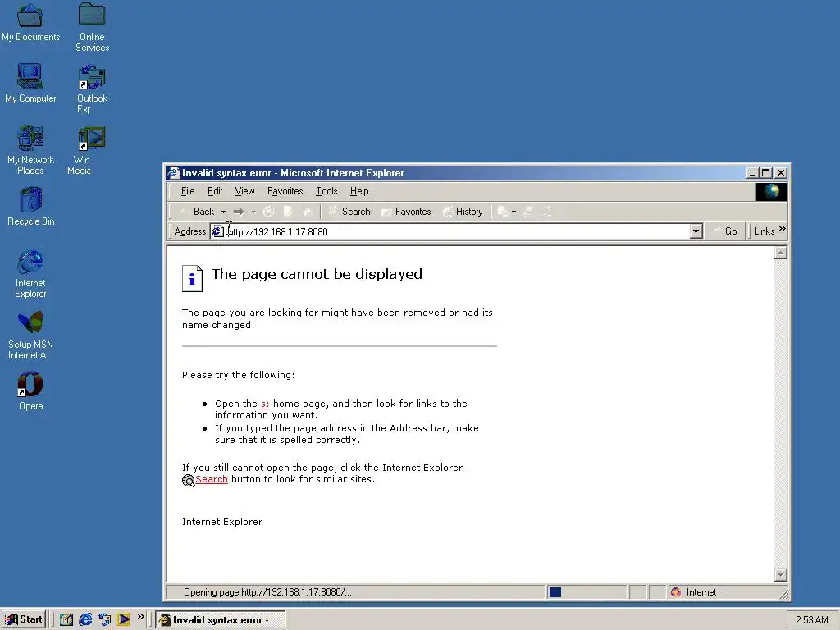Expand the Address bar dropdown list
The width and height of the screenshot is (840, 630).
[x=696, y=231]
